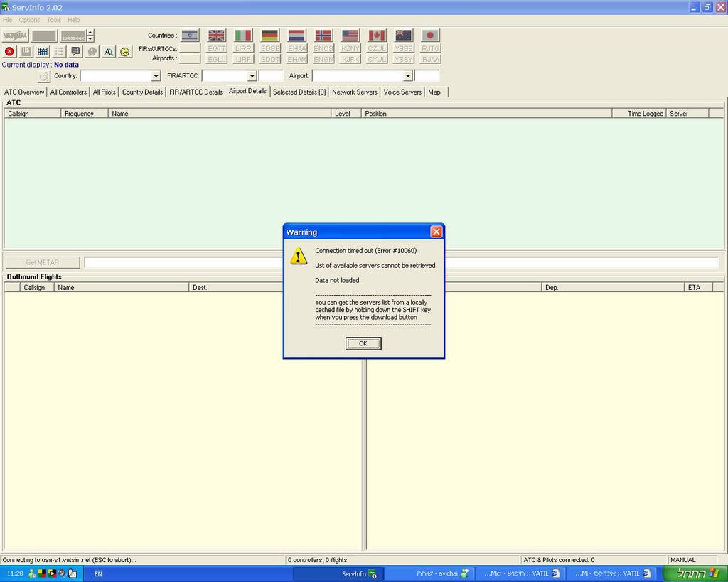
Task: Switch to the Network Servers tab
Action: [355, 92]
